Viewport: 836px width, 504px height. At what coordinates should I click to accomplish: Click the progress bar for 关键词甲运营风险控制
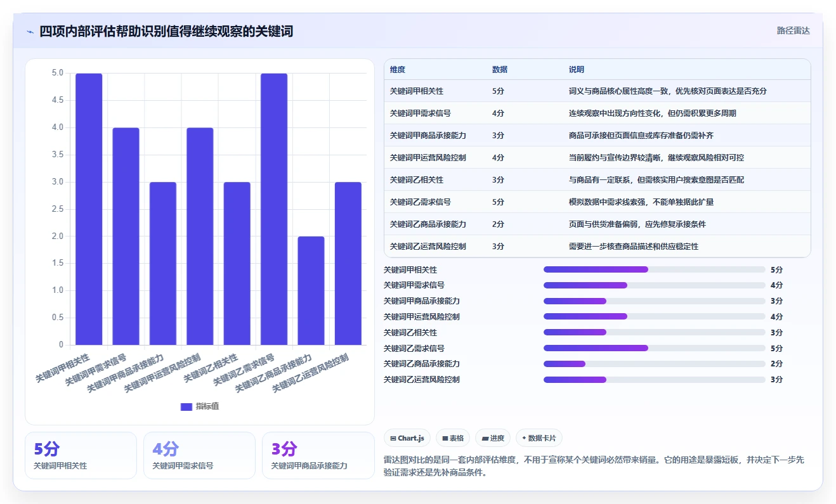(655, 317)
